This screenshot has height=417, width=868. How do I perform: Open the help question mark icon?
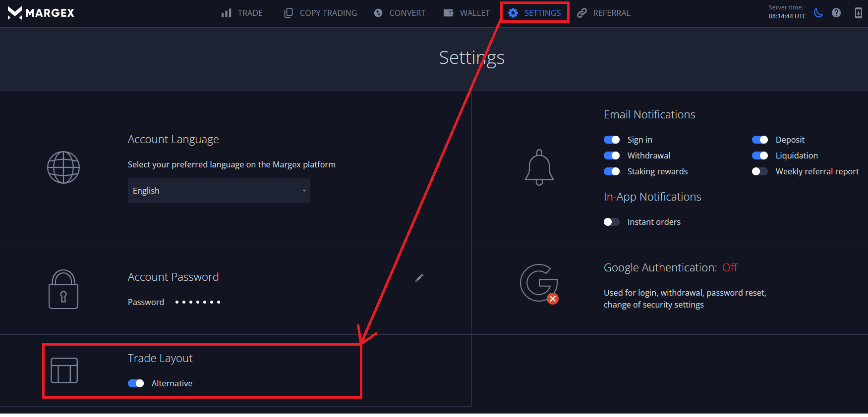click(836, 13)
